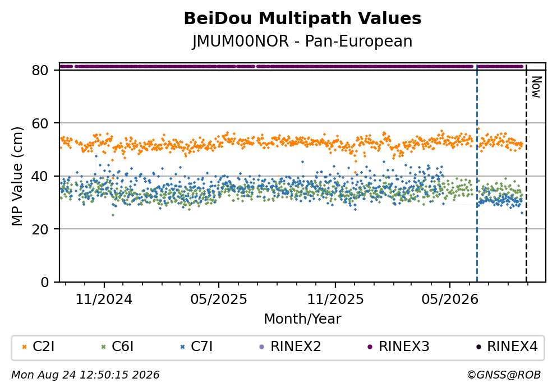The width and height of the screenshot is (557, 392).
Task: Click the C7I legend entry
Action: [x=197, y=347]
